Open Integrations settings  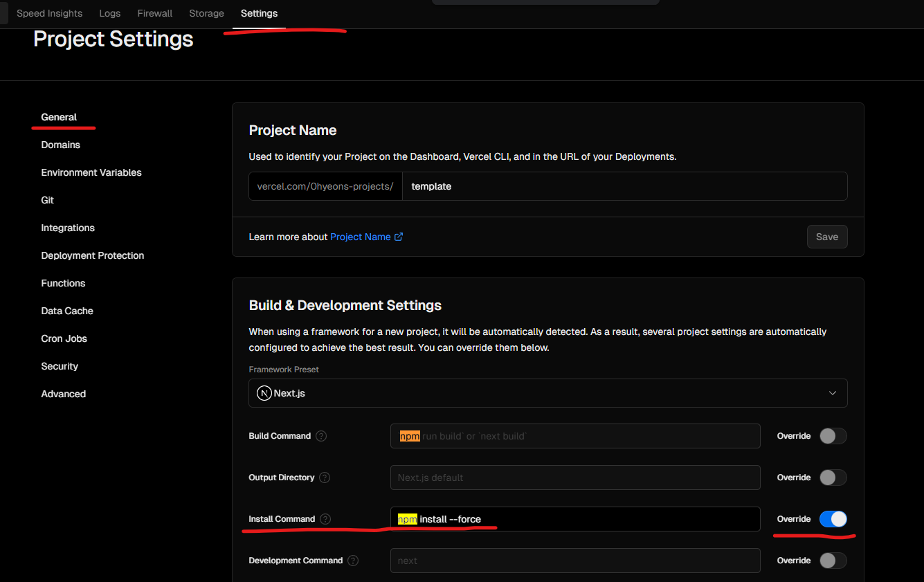(68, 228)
